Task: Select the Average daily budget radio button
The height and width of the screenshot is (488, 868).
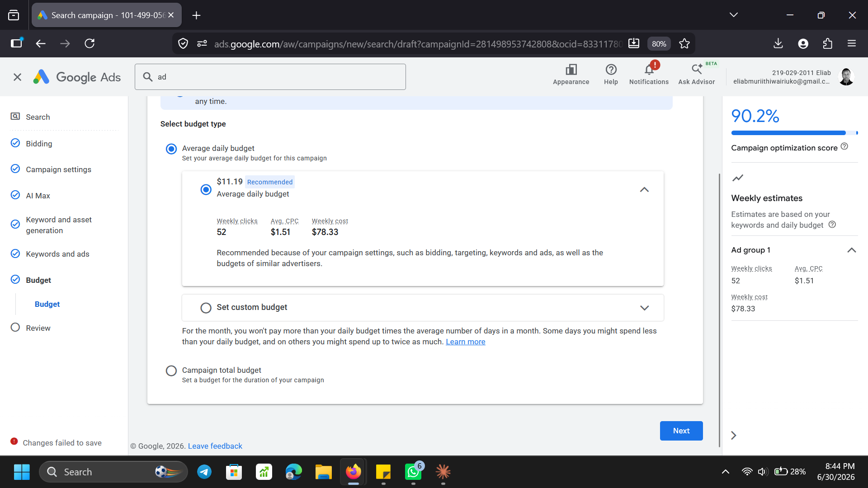Action: coord(171,149)
